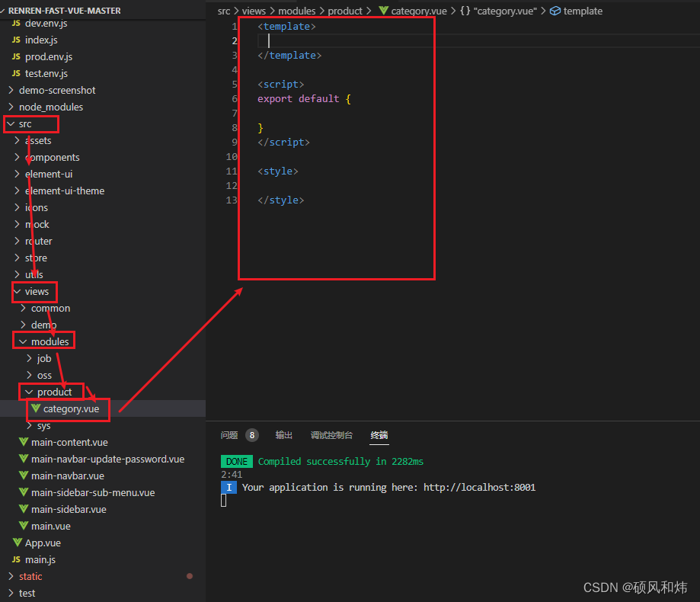
Task: Expand the utils folder
Action: (18, 274)
